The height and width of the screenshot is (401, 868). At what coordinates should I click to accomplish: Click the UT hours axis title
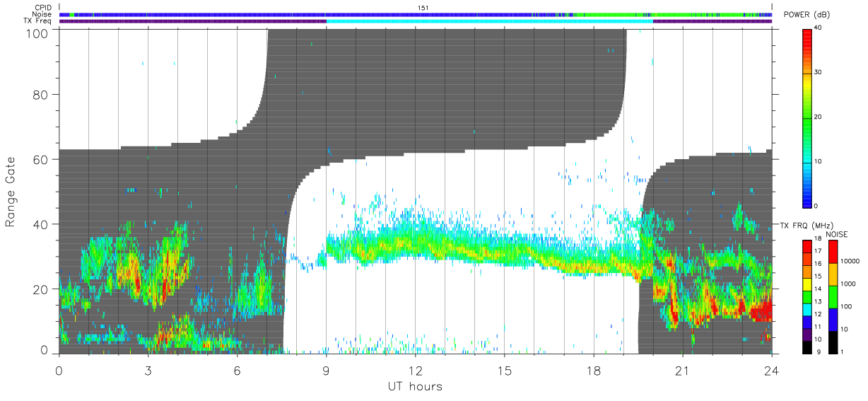415,386
